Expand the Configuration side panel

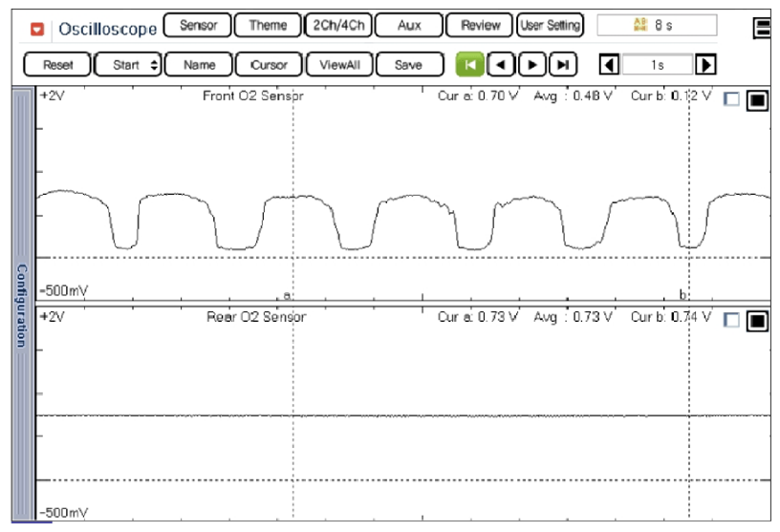(21, 306)
